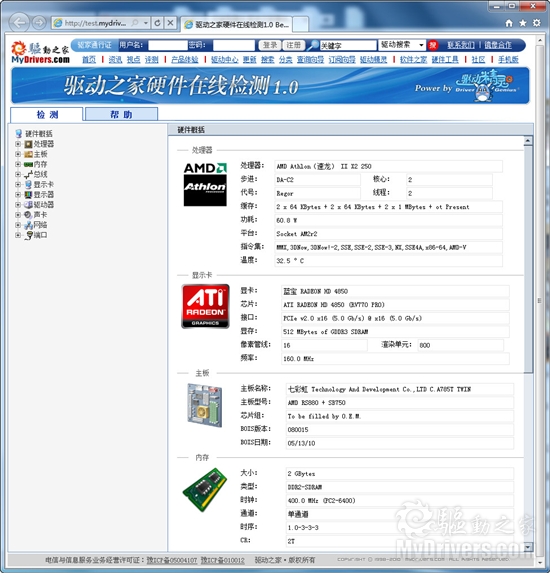The height and width of the screenshot is (573, 550).
Task: Select the 内存 memory icon in the tree
Action: 29,164
